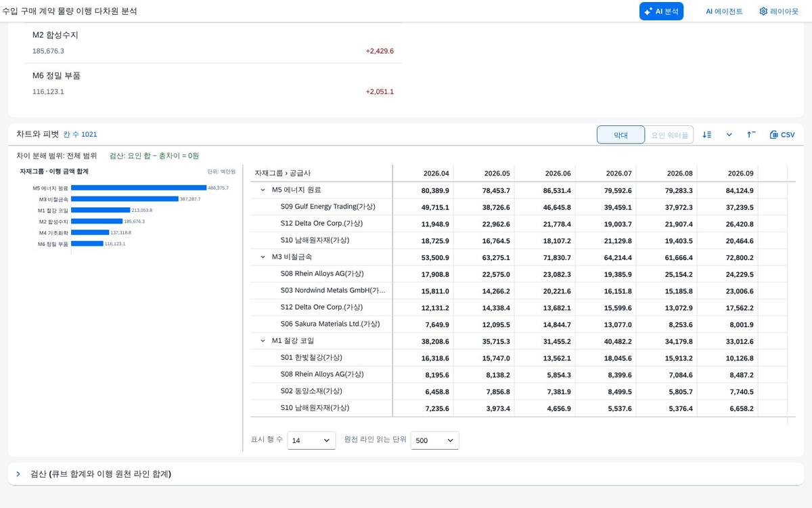Open the 레이아웃 gear settings
812x508 pixels.
[x=778, y=11]
